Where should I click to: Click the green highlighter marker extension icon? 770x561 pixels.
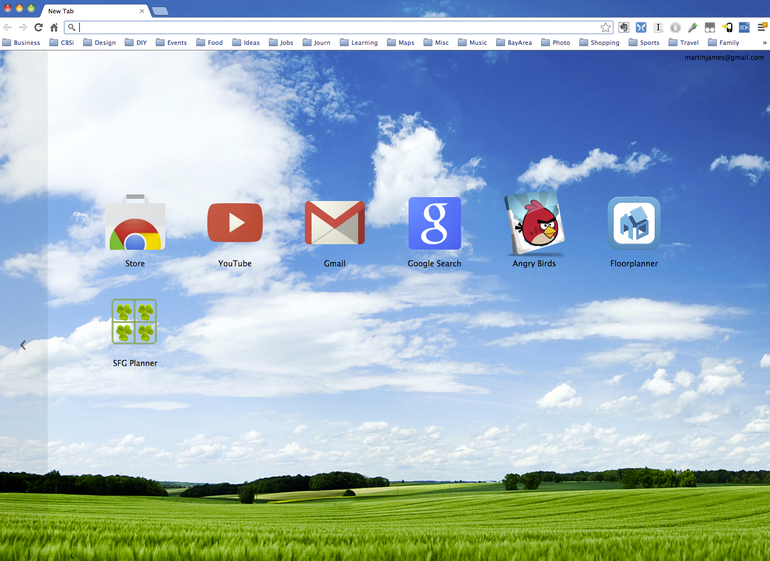tap(692, 28)
